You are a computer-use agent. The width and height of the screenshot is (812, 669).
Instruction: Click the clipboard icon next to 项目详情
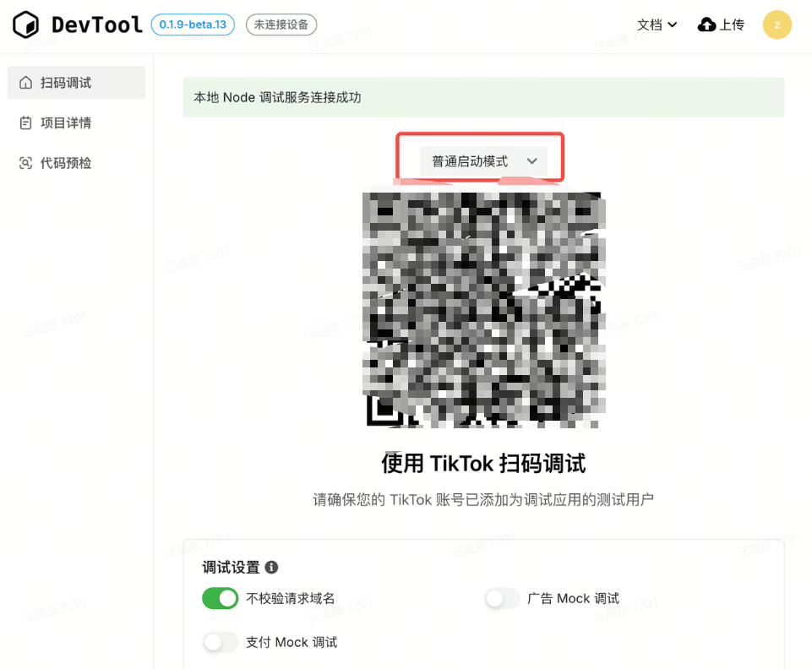tap(26, 123)
